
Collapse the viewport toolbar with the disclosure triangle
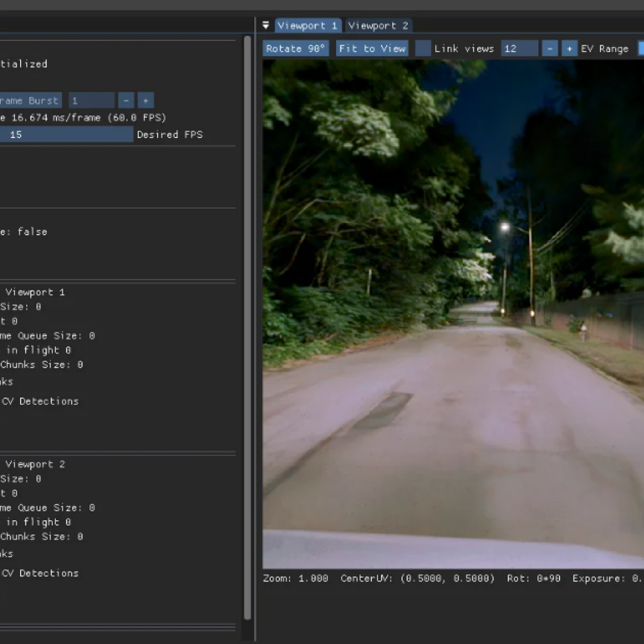tap(265, 25)
